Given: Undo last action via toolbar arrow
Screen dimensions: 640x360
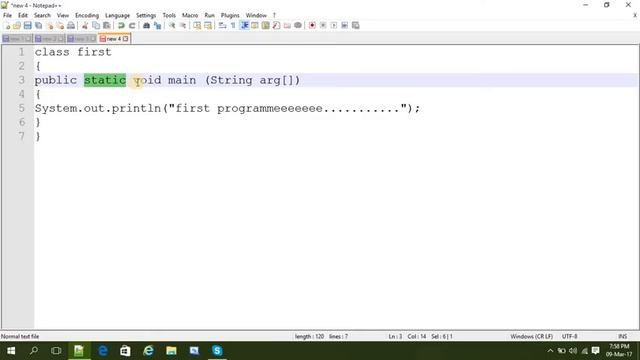Looking at the screenshot, I should tap(121, 26).
